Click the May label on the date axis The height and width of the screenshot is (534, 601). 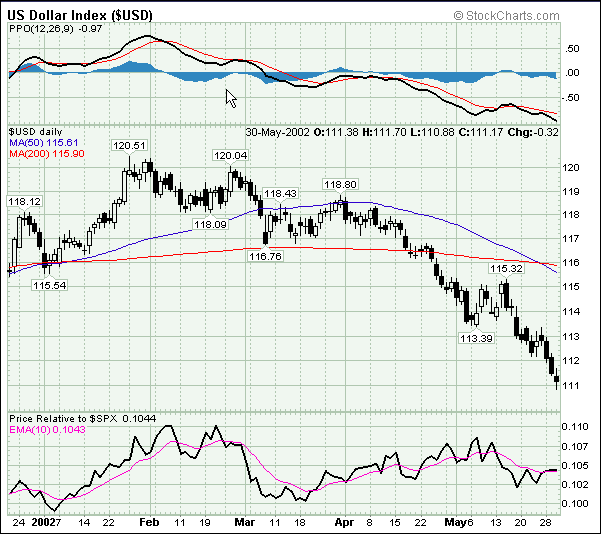tap(455, 522)
